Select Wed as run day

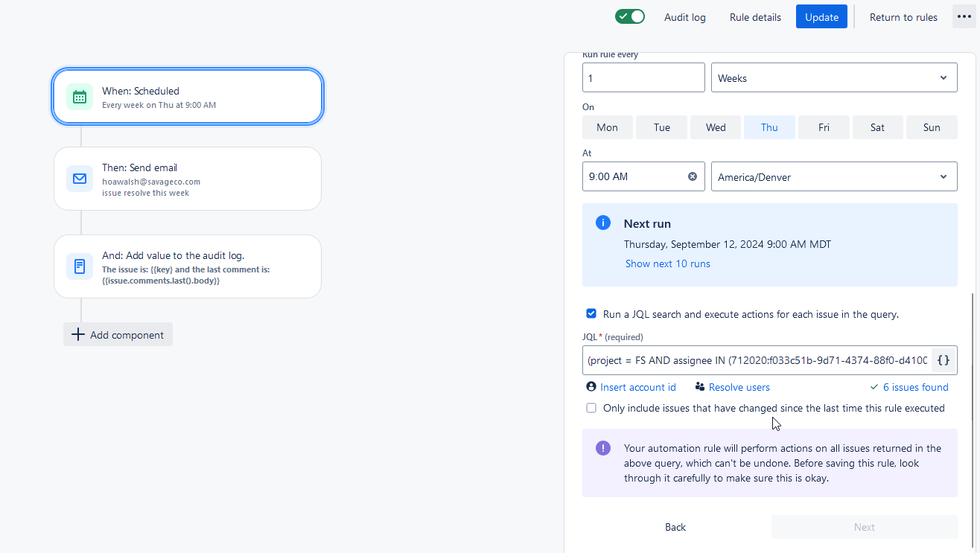[716, 127]
